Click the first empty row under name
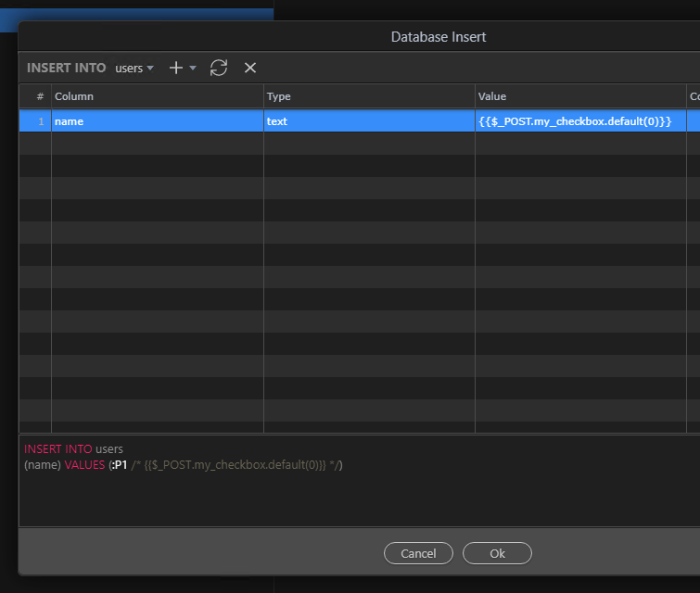Image resolution: width=700 pixels, height=593 pixels. (x=156, y=144)
